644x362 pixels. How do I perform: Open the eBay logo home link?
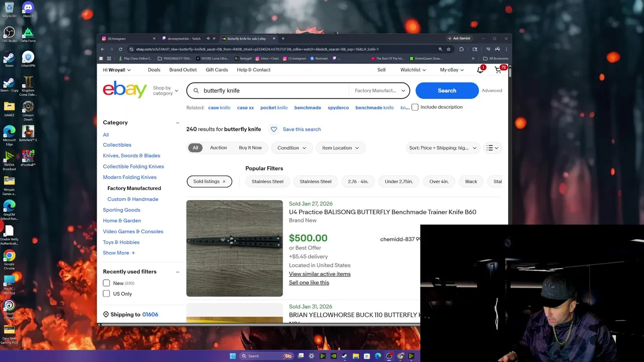pyautogui.click(x=125, y=89)
